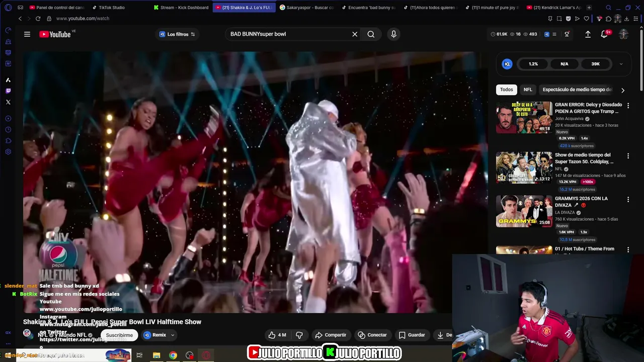Click the upload arrow icon in the header
Screen dimensions: 644x362
click(588, 34)
